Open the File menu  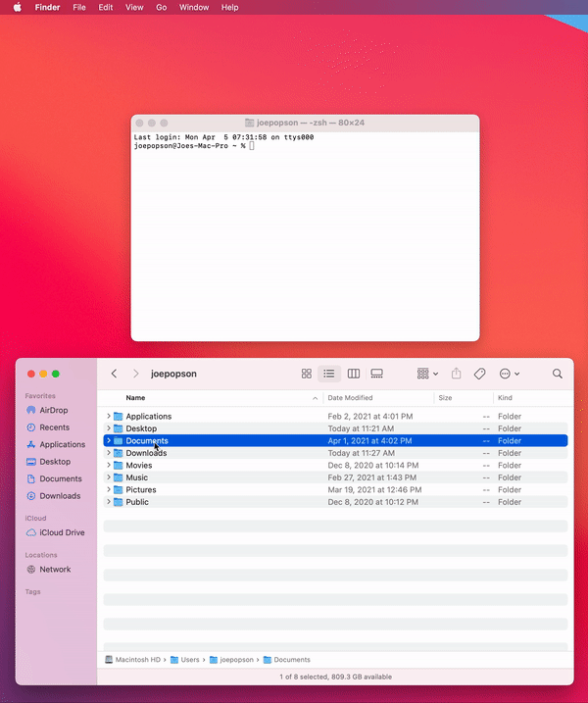[x=79, y=7]
